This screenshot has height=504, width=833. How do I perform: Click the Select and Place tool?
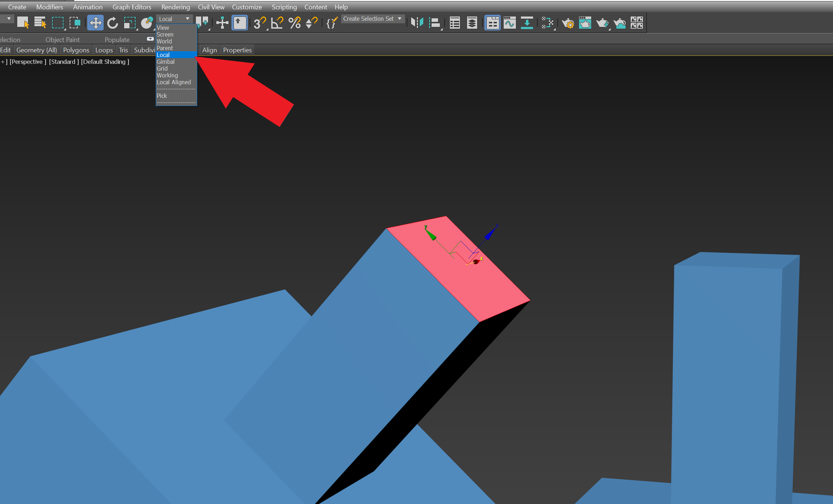147,23
